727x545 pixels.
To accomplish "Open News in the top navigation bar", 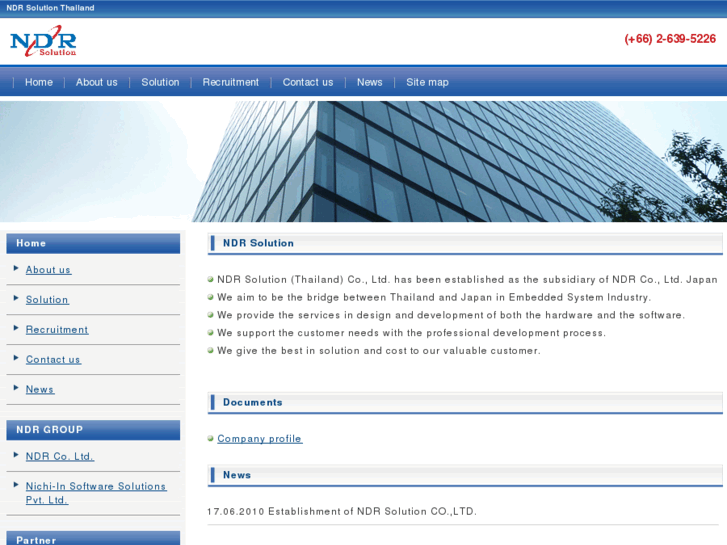I will (370, 82).
